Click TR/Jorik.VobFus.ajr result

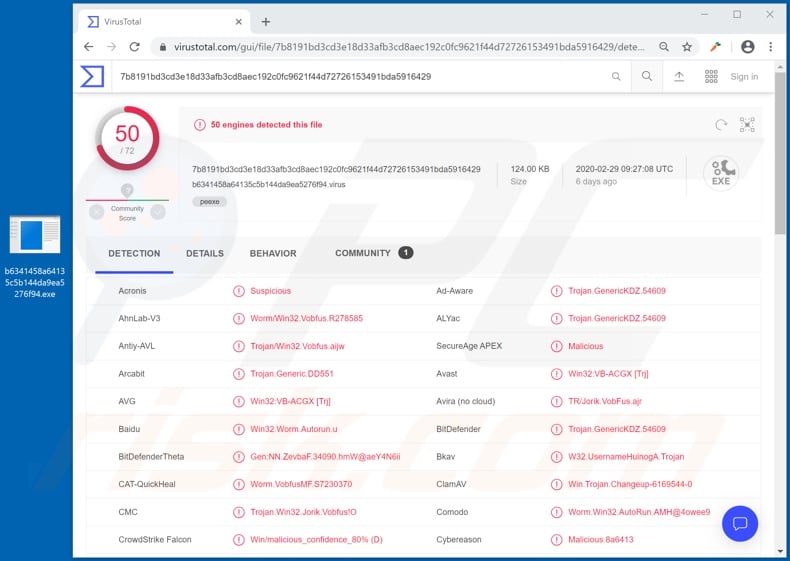pos(605,402)
